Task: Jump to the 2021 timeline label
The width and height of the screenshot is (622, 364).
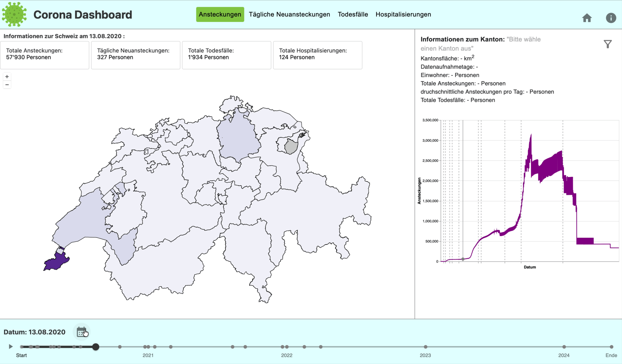Action: [148, 355]
